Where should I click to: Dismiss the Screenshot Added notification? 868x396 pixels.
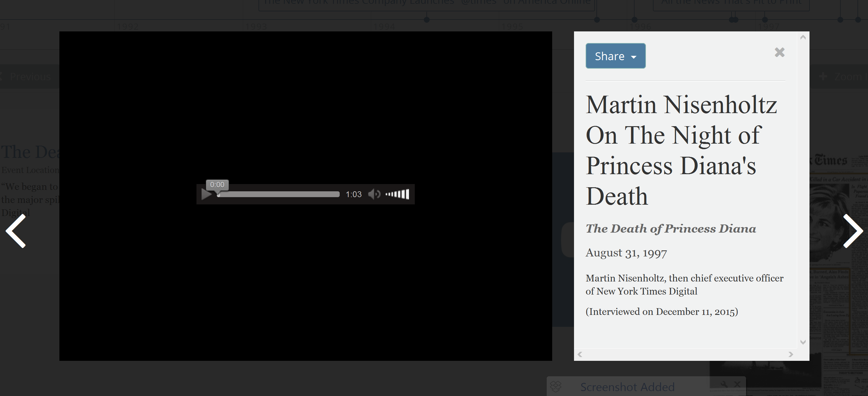(737, 384)
